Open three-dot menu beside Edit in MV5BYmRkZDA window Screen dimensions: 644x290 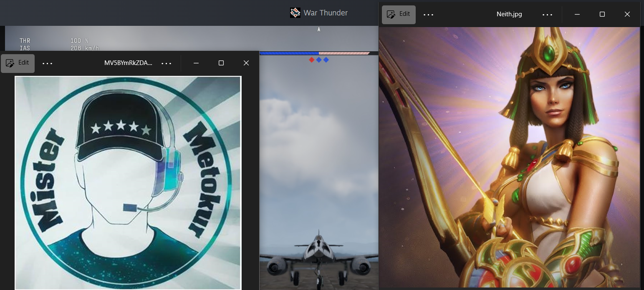(48, 63)
